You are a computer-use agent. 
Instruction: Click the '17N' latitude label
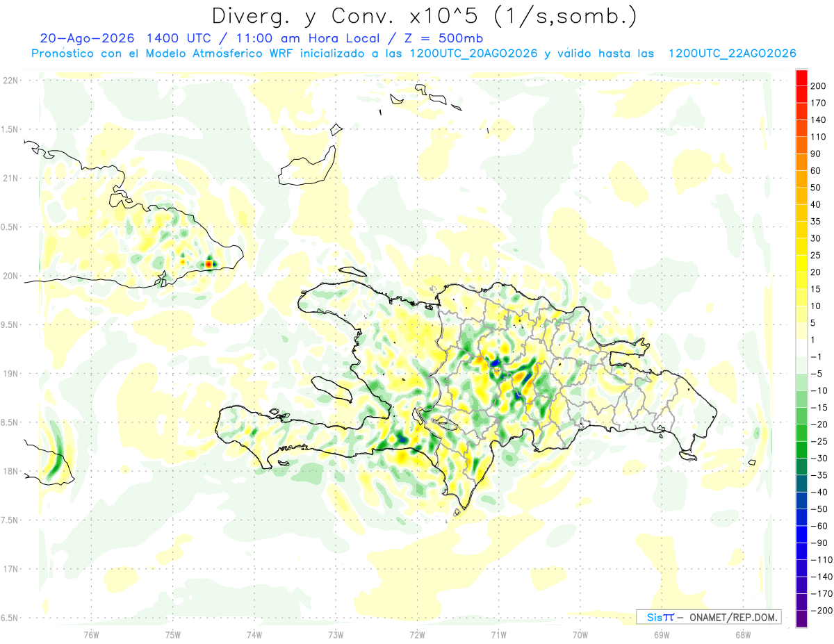coord(10,569)
